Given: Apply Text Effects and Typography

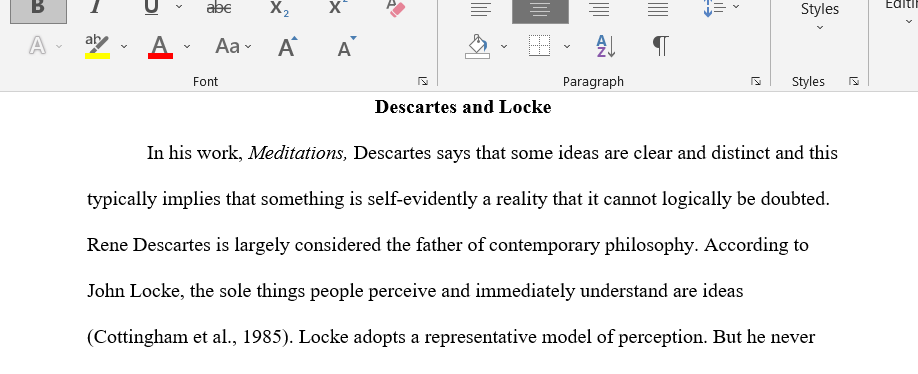Looking at the screenshot, I should pos(37,46).
